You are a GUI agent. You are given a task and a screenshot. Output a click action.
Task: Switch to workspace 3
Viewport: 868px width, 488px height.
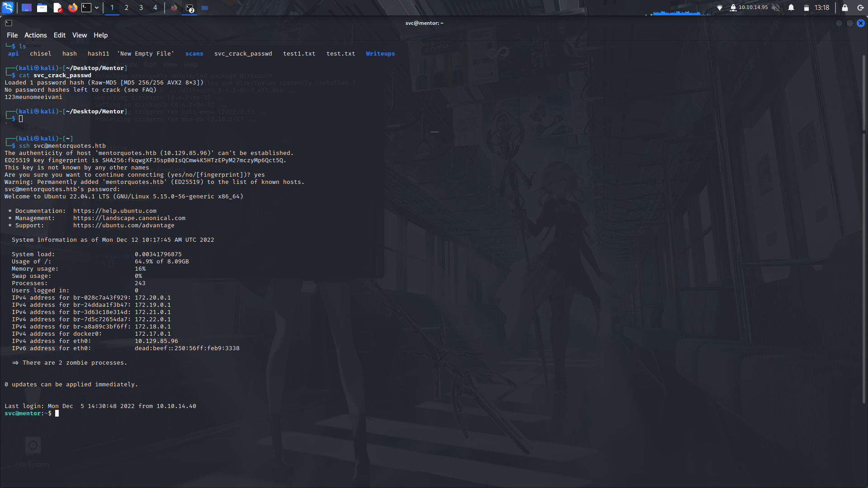point(141,8)
